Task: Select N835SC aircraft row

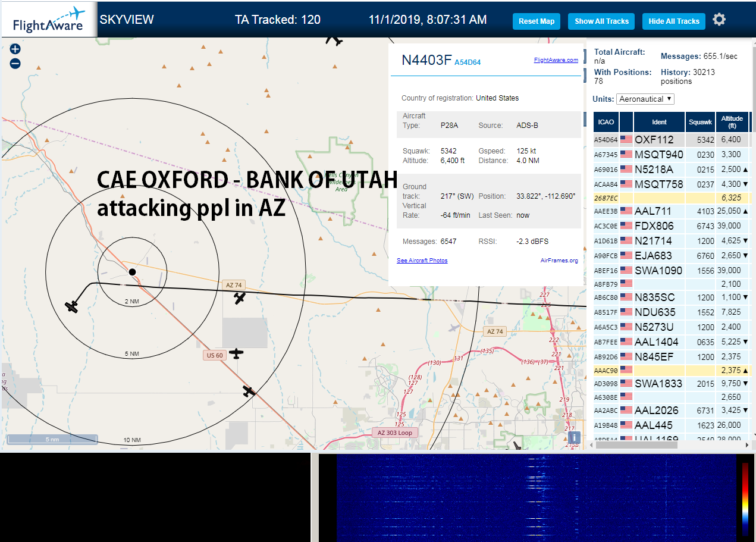Action: pos(672,297)
